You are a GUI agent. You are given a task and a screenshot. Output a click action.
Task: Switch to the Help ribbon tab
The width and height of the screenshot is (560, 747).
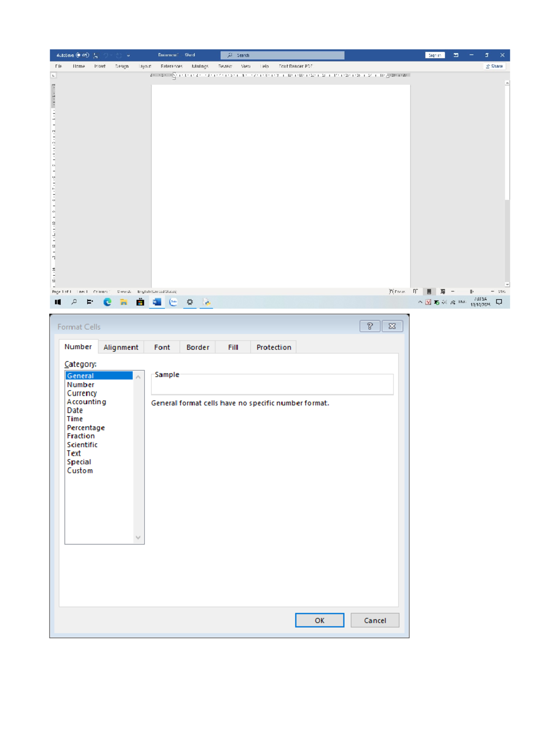click(265, 66)
